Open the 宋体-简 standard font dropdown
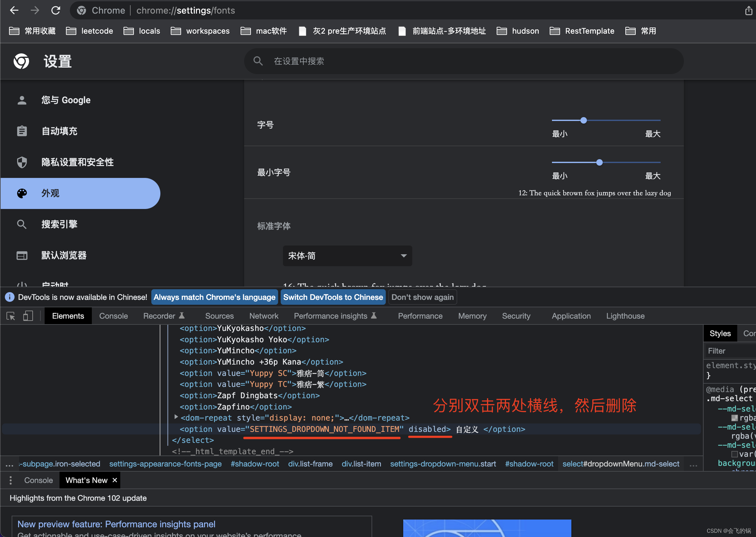Screen dimensions: 756x537 347,256
